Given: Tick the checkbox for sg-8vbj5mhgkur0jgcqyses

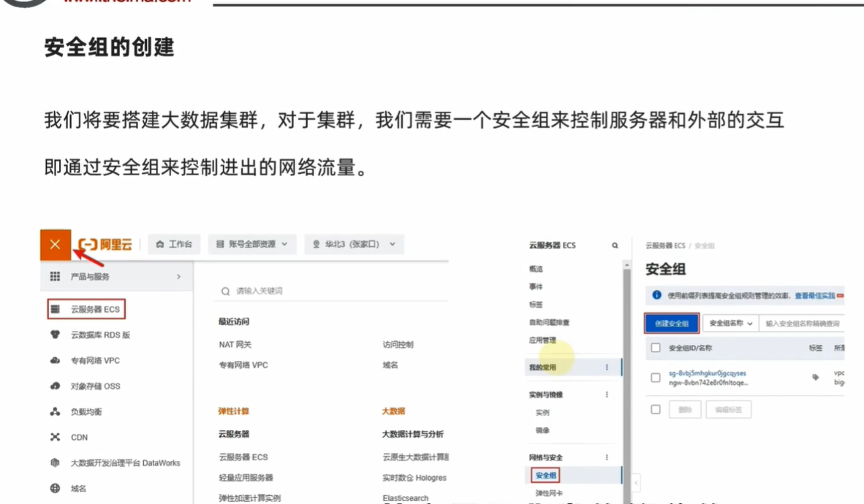Looking at the screenshot, I should 655,378.
